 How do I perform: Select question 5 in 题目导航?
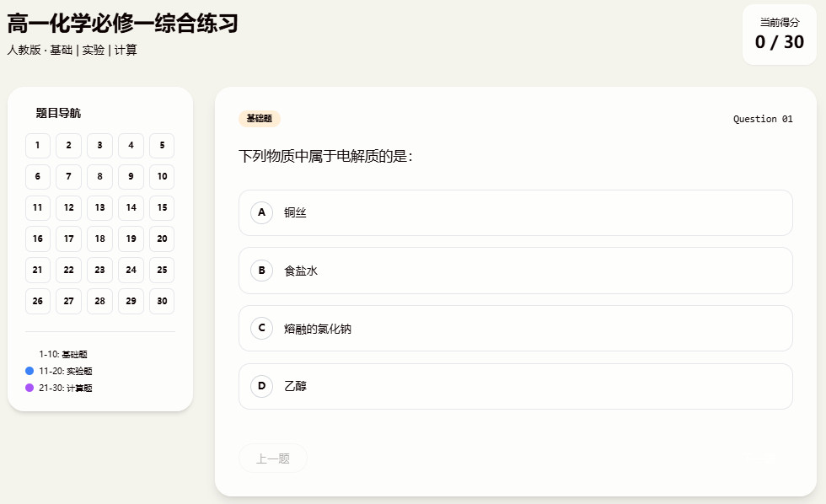pos(161,145)
